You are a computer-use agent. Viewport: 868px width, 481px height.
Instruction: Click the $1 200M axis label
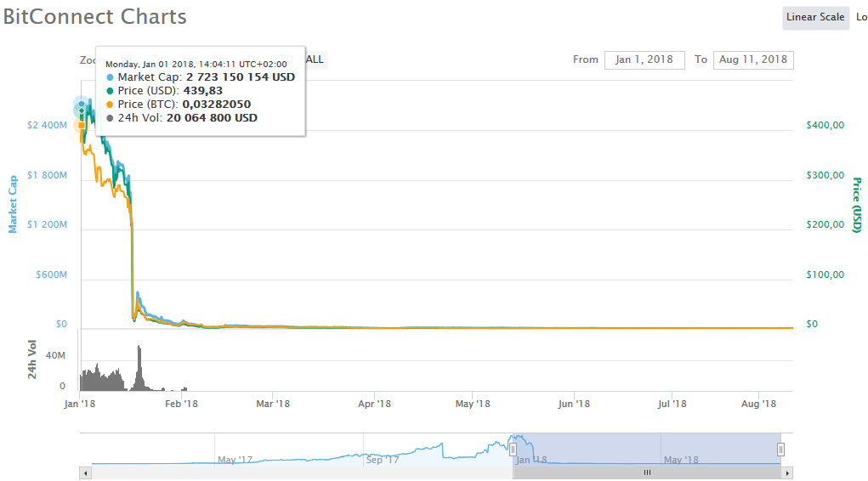tap(47, 224)
